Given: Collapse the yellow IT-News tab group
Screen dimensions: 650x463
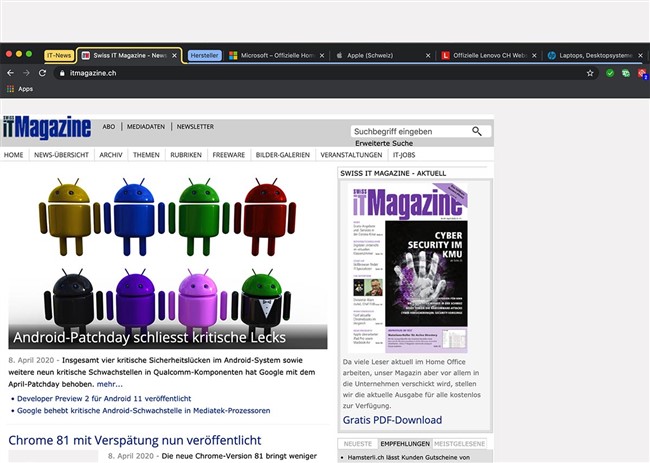Looking at the screenshot, I should (59, 55).
